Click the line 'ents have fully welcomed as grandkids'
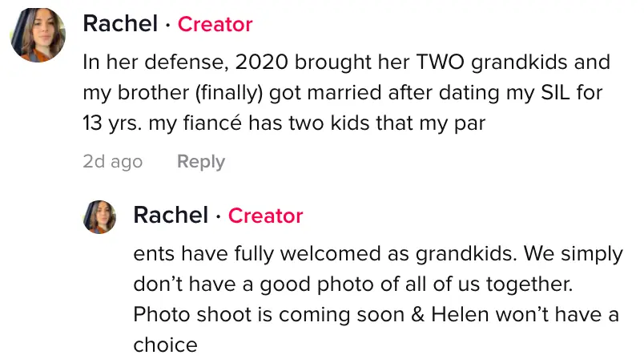Screen dimensions: 644x363 pyautogui.click(x=377, y=254)
